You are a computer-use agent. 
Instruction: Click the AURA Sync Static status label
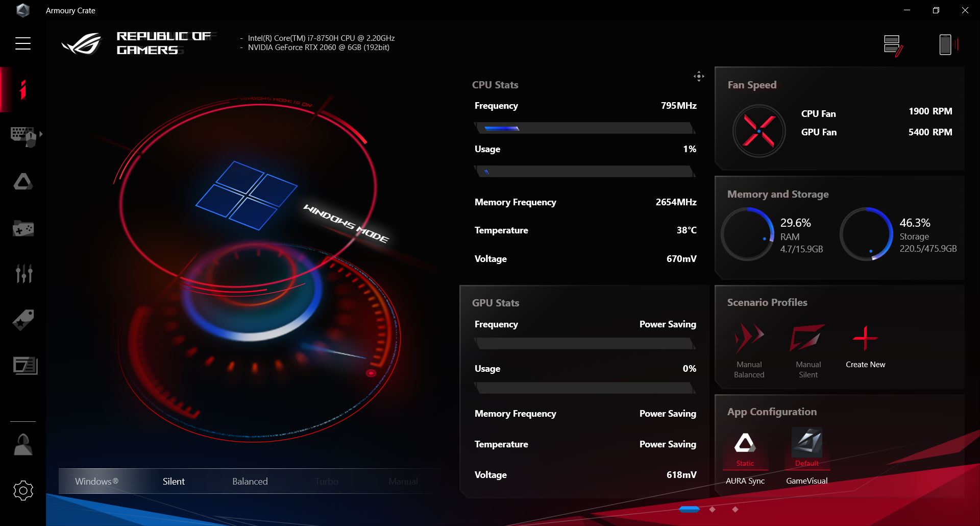(745, 463)
